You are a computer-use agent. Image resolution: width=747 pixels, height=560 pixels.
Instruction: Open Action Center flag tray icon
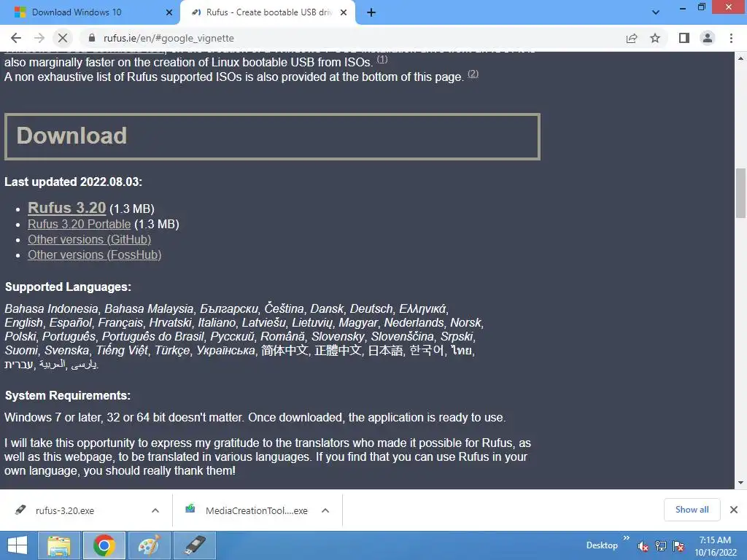coord(678,546)
